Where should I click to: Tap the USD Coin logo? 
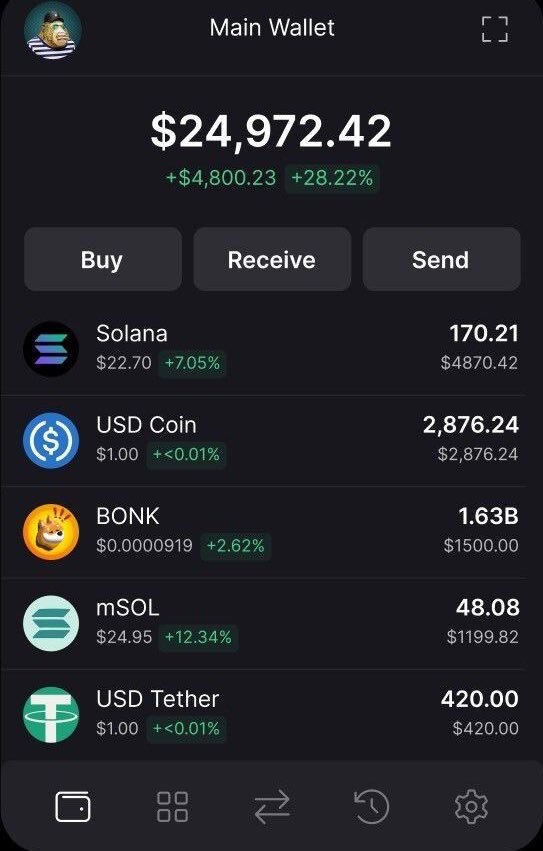pyautogui.click(x=51, y=440)
